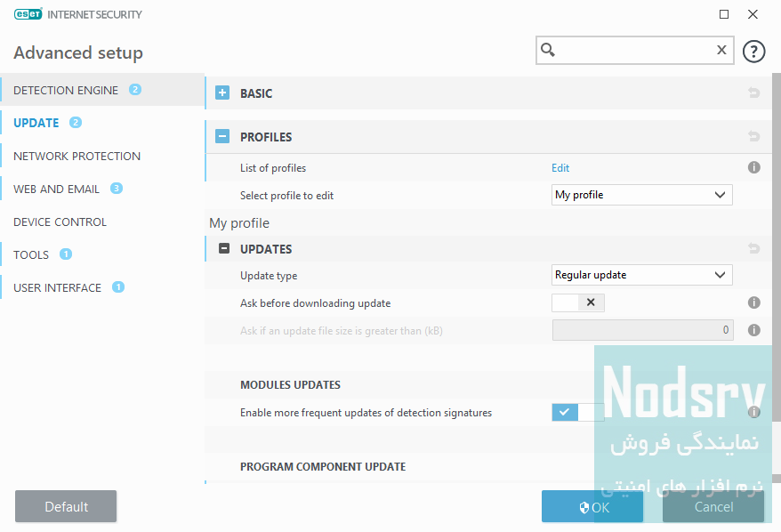This screenshot has width=781, height=532.
Task: Collapse the UPDATES subsection
Action: click(x=224, y=248)
